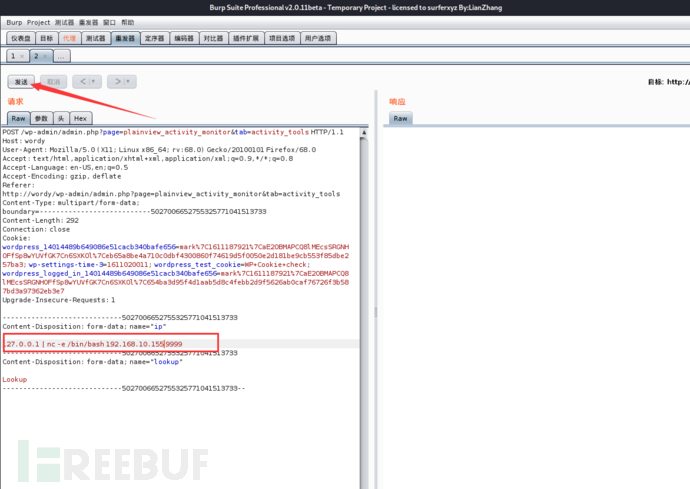Open the 帮助 menu

(128, 22)
